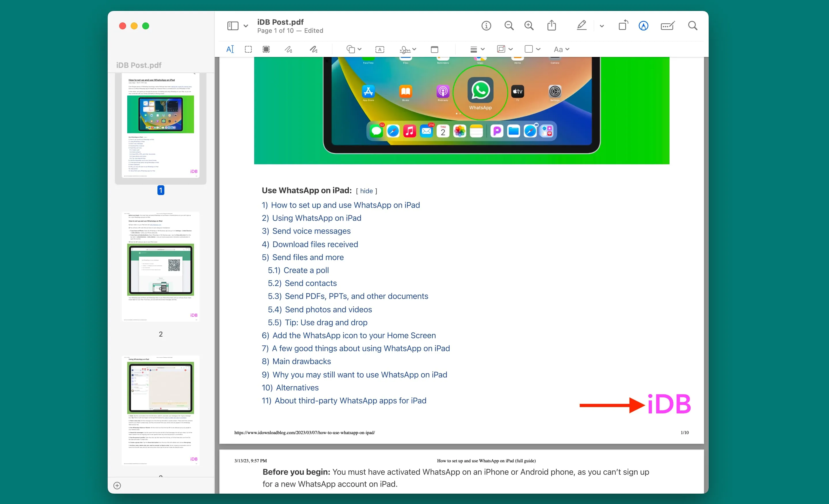Insert a Text box
The height and width of the screenshot is (504, 829).
(x=379, y=49)
